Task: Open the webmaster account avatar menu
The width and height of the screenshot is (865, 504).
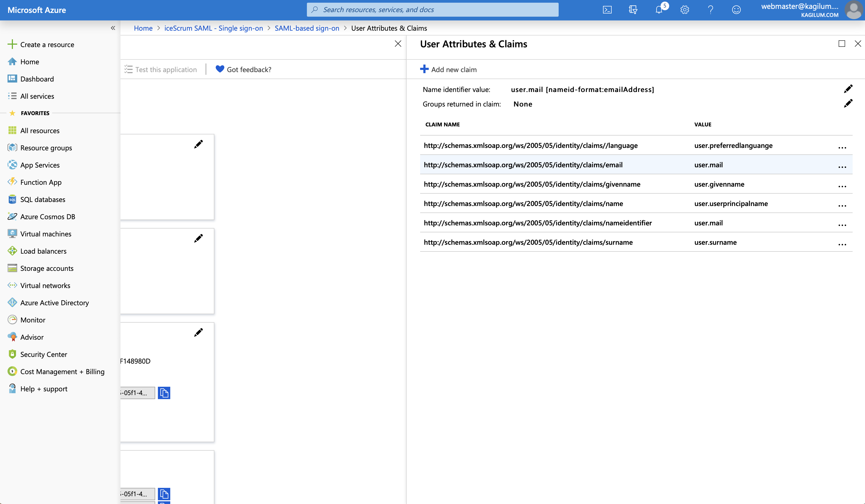Action: tap(854, 10)
